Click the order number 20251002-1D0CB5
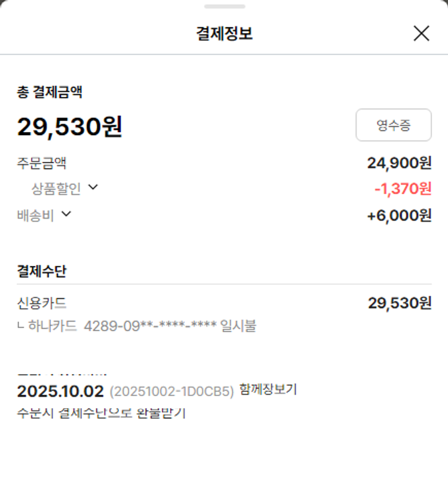The image size is (448, 484). pos(172,392)
